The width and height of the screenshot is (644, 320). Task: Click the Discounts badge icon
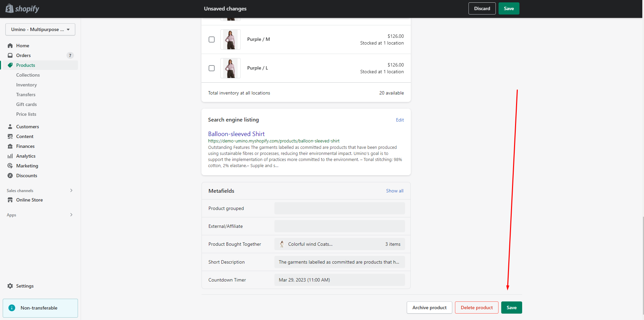pos(10,176)
